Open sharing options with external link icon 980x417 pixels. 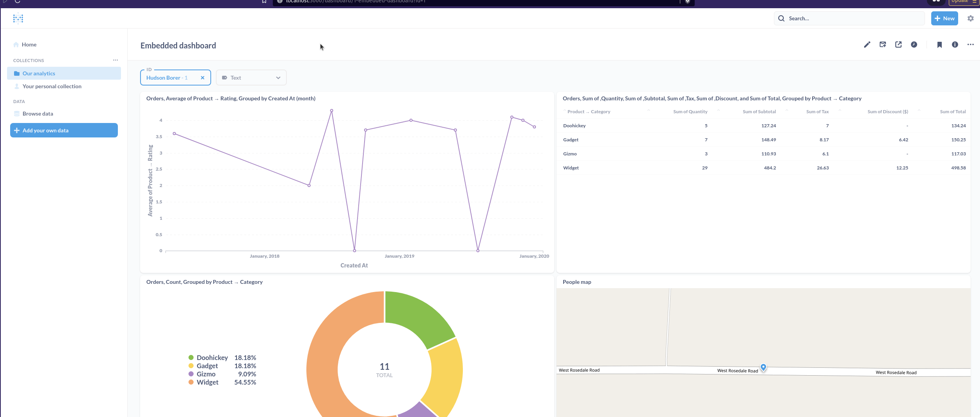898,45
